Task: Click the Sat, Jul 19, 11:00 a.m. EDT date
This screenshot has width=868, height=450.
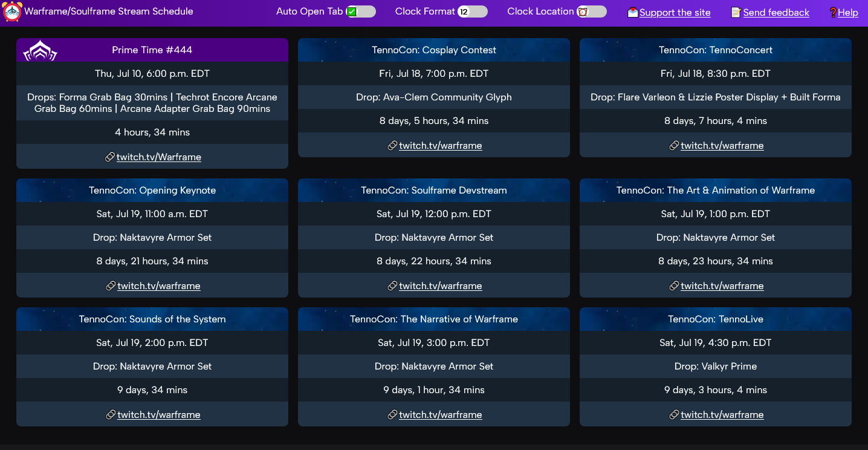Action: pyautogui.click(x=152, y=214)
